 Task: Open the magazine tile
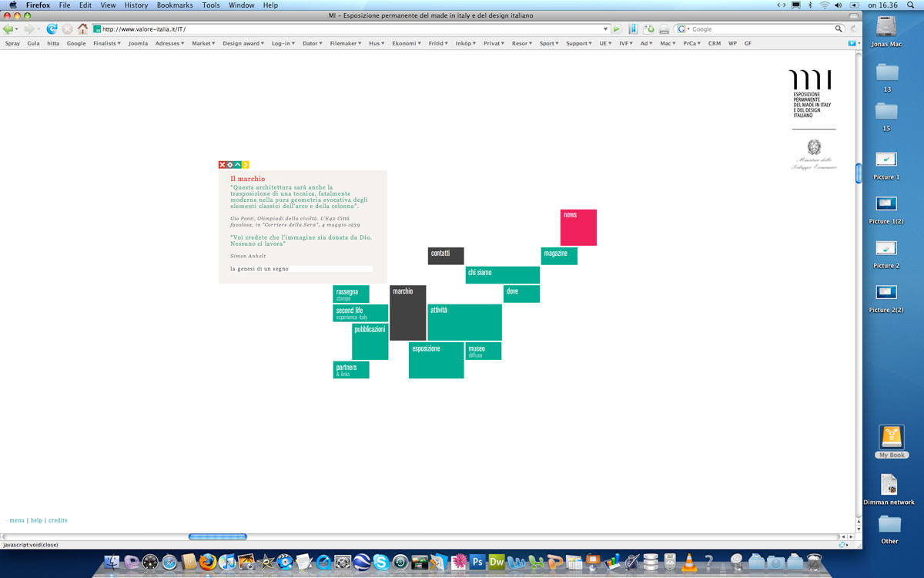point(559,256)
